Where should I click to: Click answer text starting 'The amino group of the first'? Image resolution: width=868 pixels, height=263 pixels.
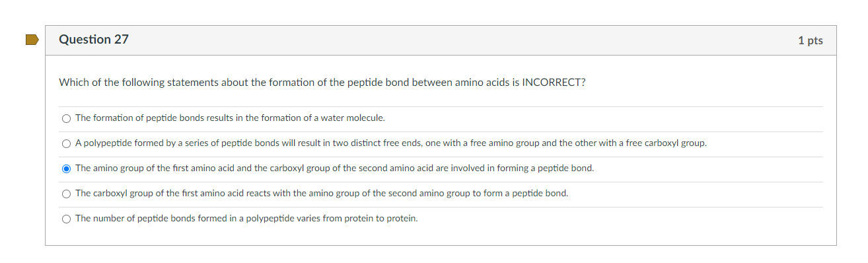(335, 169)
